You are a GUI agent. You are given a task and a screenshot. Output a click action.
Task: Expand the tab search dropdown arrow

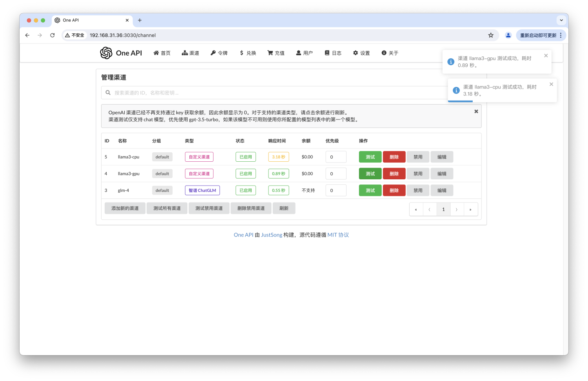(561, 20)
